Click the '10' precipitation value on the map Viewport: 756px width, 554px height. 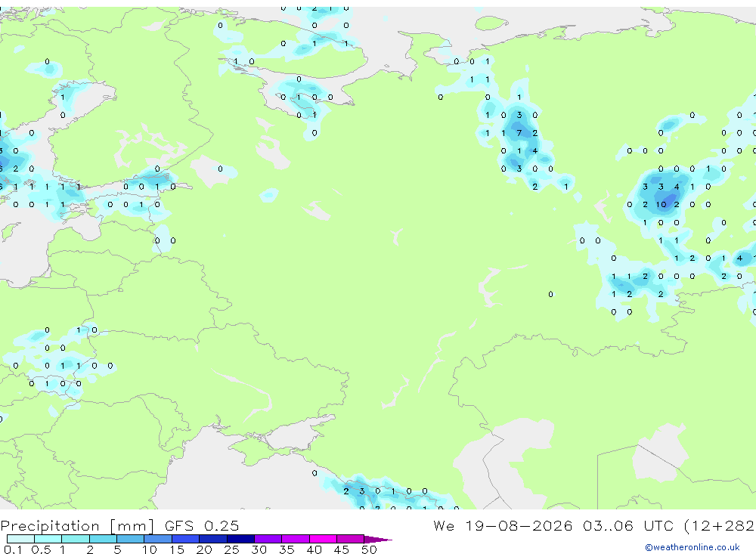661,204
